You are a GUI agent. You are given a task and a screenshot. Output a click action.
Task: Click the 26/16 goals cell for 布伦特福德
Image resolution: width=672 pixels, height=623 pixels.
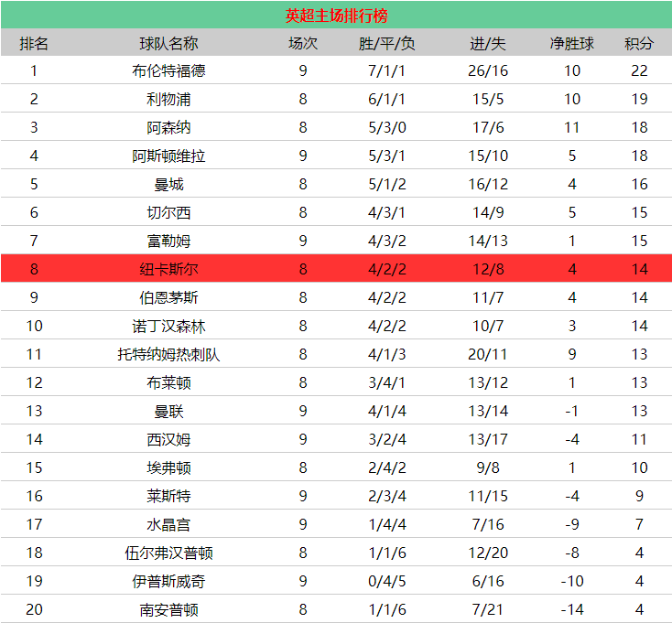[x=488, y=70]
